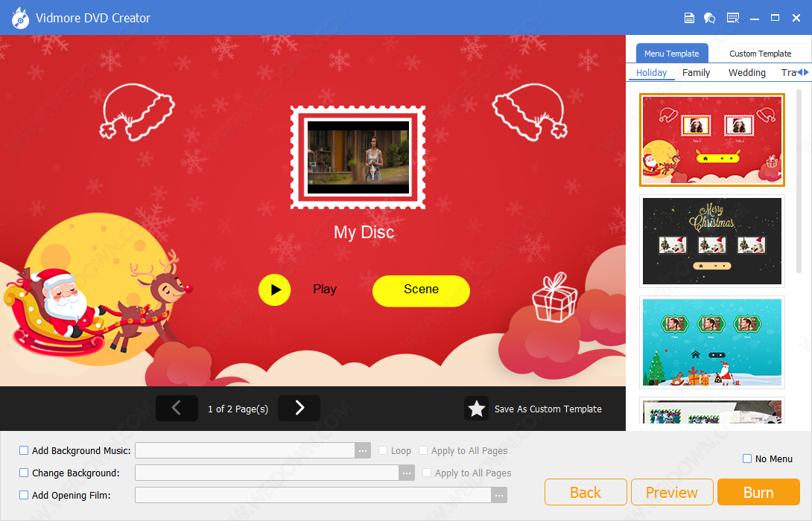Select the partially shown Travel category
812x521 pixels.
tap(788, 72)
